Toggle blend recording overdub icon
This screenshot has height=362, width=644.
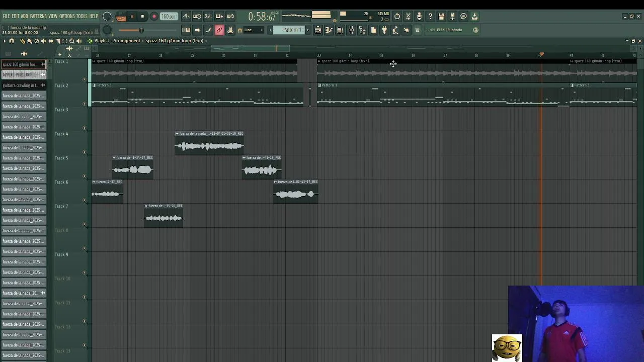[x=219, y=17]
